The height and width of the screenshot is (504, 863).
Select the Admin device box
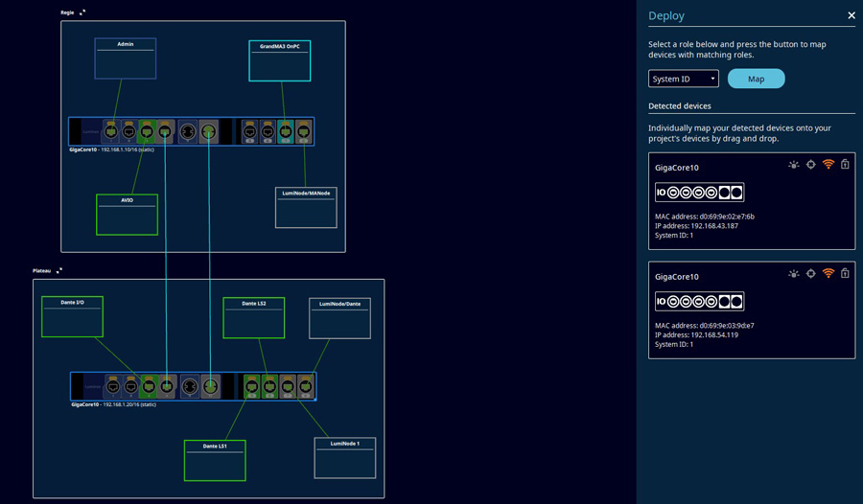click(126, 58)
